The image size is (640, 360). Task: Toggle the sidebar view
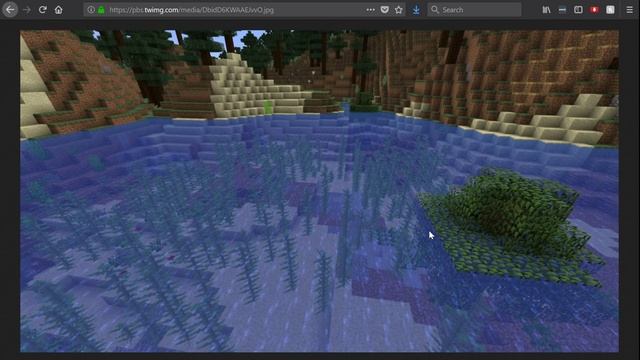click(578, 10)
